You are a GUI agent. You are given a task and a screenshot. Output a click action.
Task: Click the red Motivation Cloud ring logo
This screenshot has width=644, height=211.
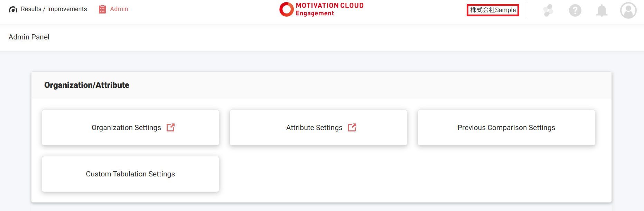point(286,9)
